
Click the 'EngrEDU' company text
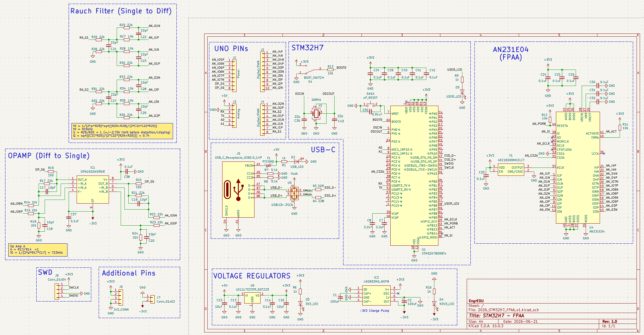[476, 301]
